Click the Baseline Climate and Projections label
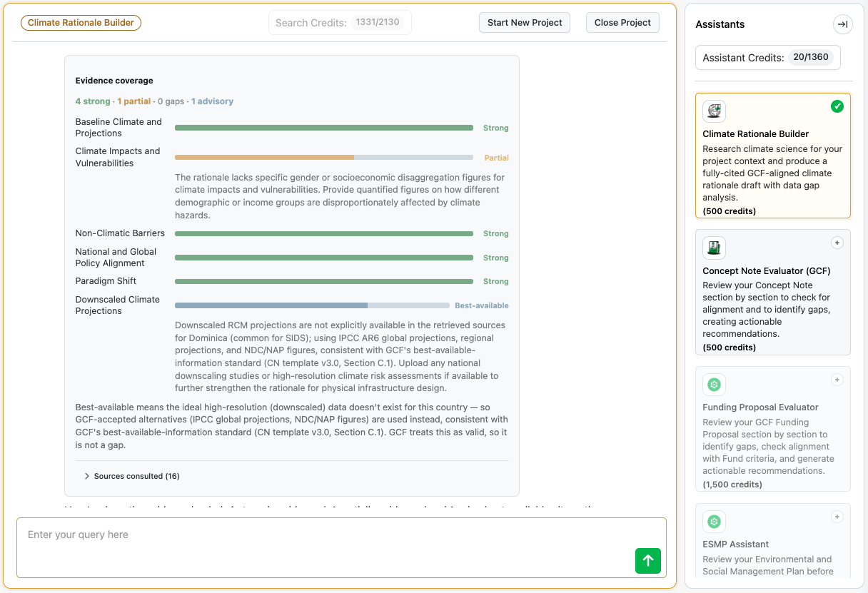The image size is (868, 593). tap(118, 128)
